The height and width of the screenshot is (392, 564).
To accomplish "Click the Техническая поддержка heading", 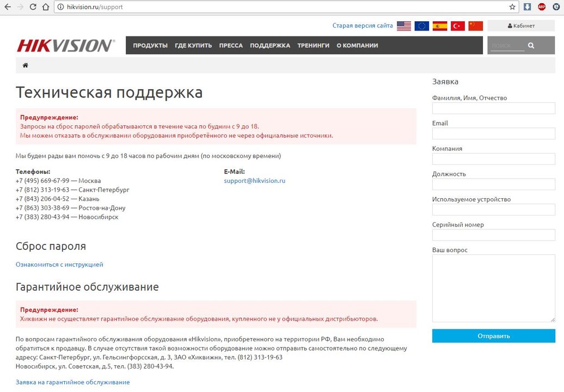I will click(x=109, y=93).
